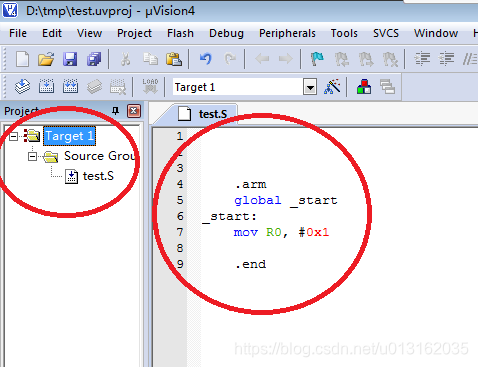Viewport: 478px width, 367px height.
Task: Save all files with the stacked-disks icon
Action: (94, 59)
